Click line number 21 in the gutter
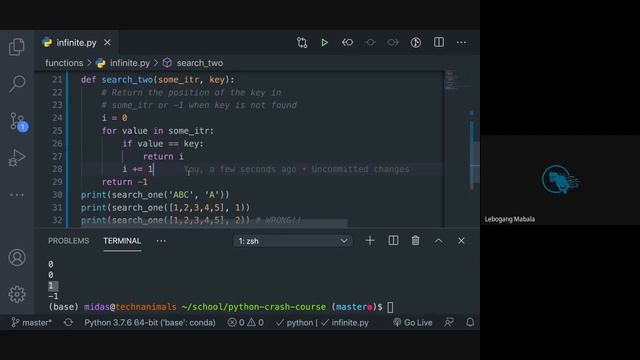 click(57, 80)
